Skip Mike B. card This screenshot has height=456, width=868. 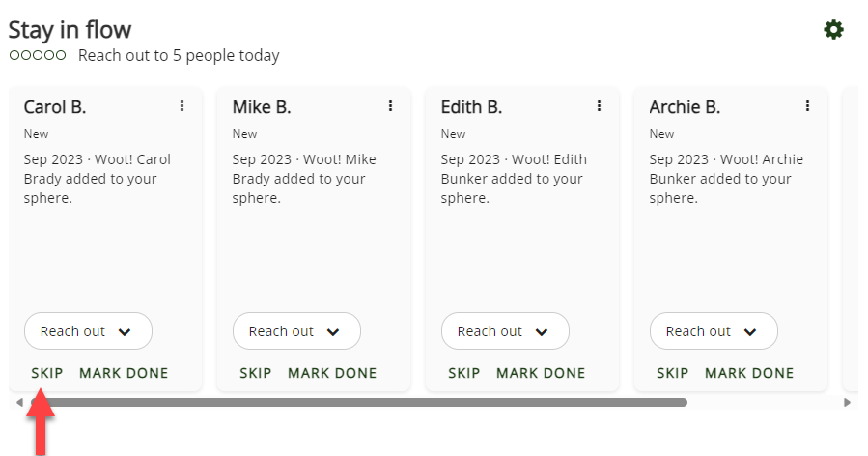[x=255, y=373]
